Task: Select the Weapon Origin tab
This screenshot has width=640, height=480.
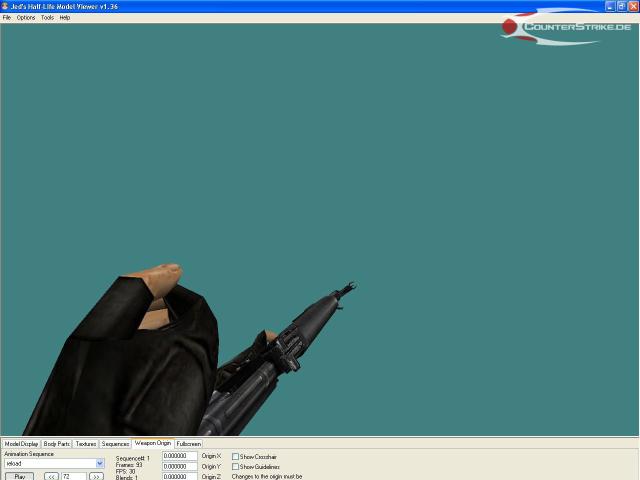Action: click(153, 443)
